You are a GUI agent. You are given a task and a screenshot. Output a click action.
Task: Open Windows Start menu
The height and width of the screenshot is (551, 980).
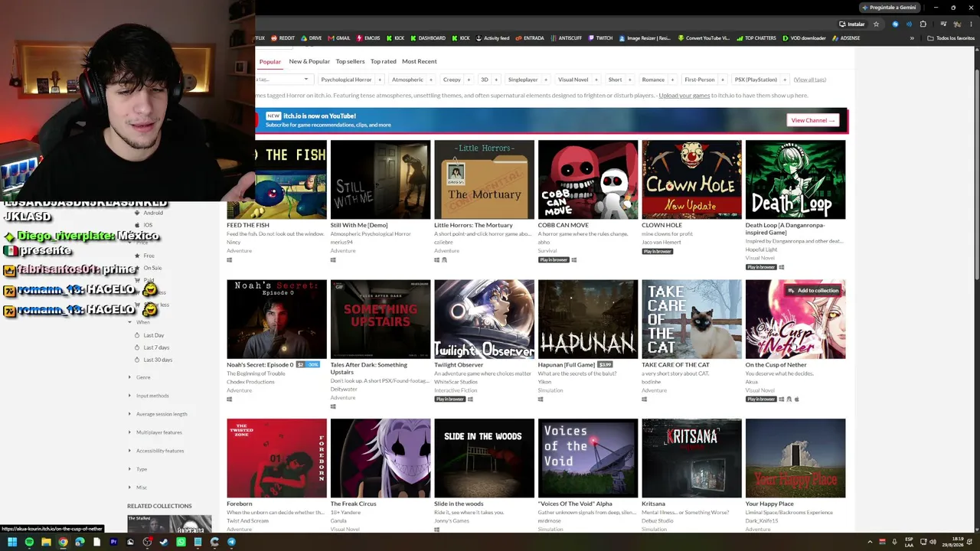tap(12, 543)
